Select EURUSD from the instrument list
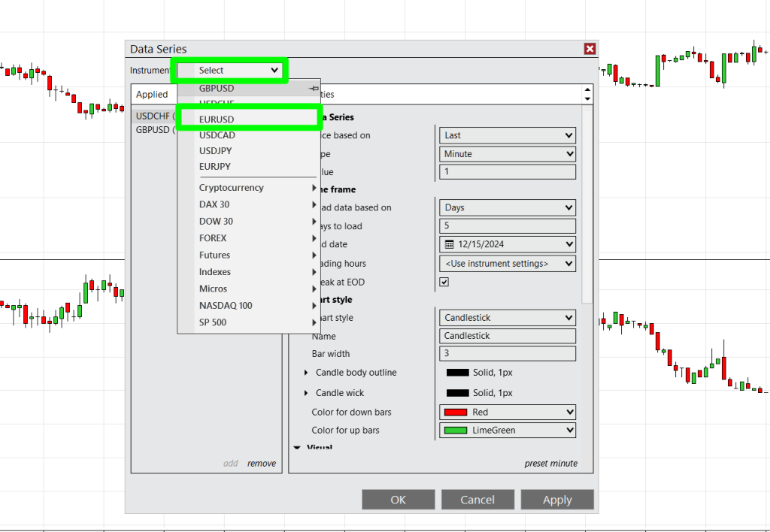Screen dimensions: 770x532 coord(217,119)
